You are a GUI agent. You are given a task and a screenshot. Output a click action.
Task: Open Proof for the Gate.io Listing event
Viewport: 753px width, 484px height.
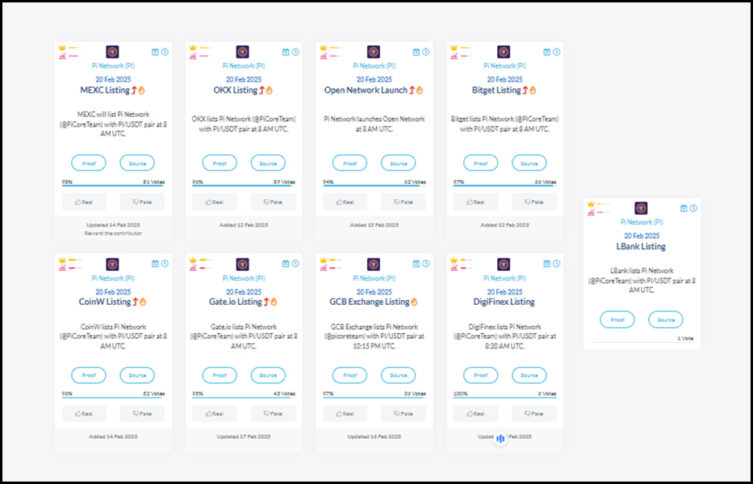[x=219, y=375]
